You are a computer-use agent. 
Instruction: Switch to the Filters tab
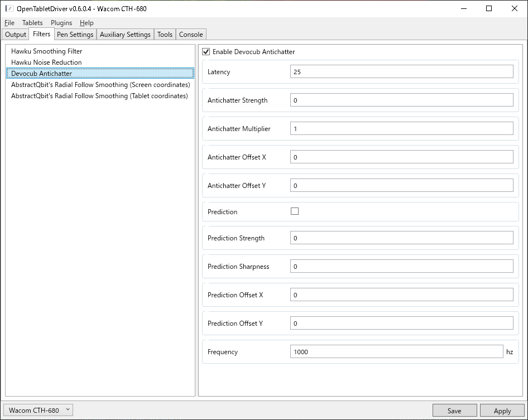point(42,34)
